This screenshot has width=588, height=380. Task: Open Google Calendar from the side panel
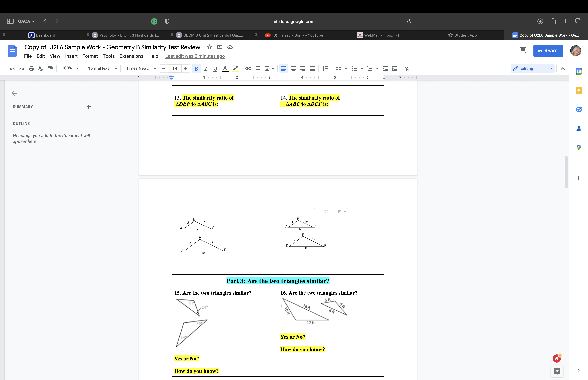[x=579, y=71]
